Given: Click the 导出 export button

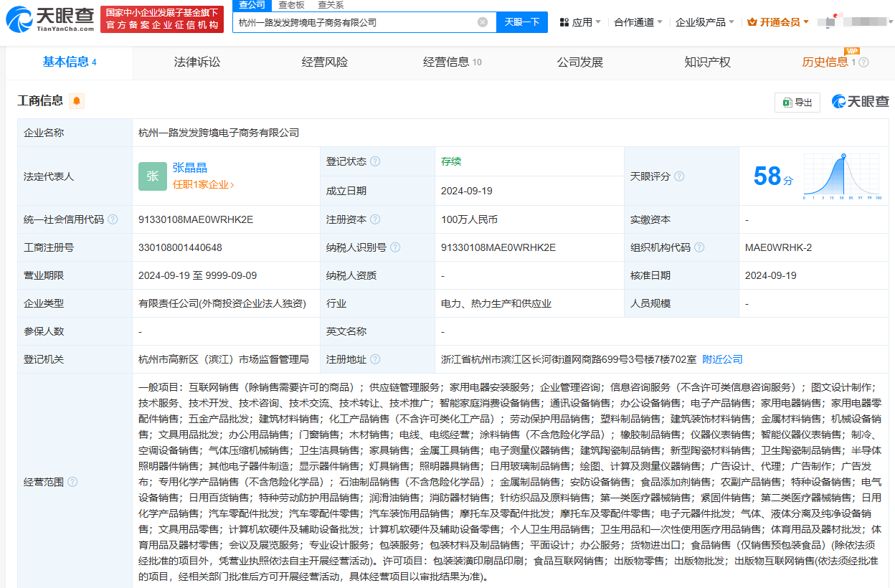Looking at the screenshot, I should point(797,103).
